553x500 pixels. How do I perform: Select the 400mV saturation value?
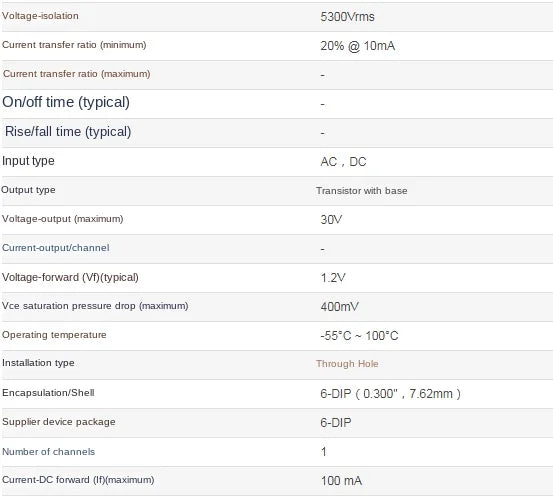click(x=340, y=306)
